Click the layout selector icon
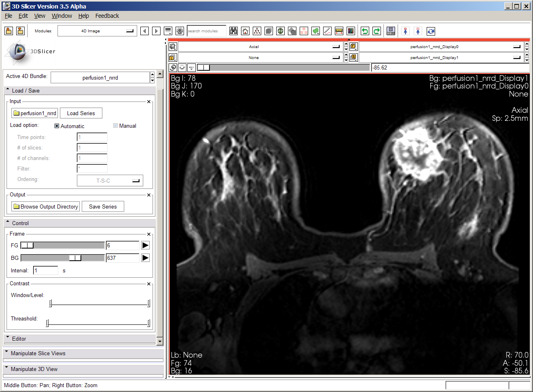 [x=391, y=31]
